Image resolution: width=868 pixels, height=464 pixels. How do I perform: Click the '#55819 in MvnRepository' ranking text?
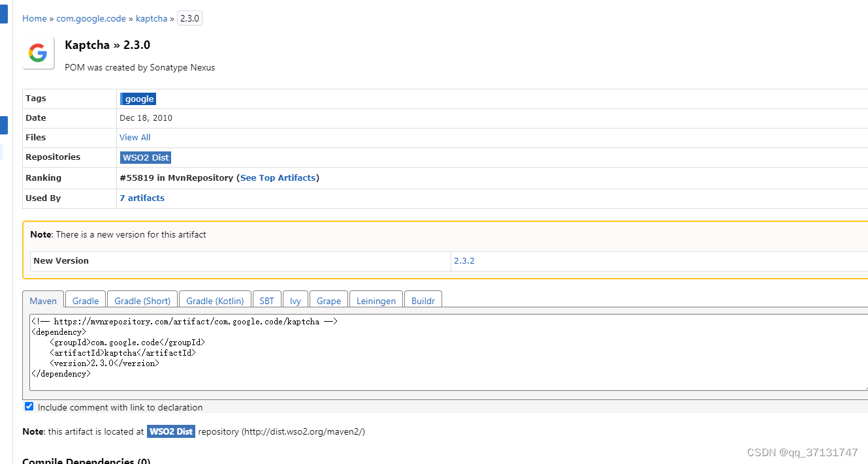coord(176,178)
